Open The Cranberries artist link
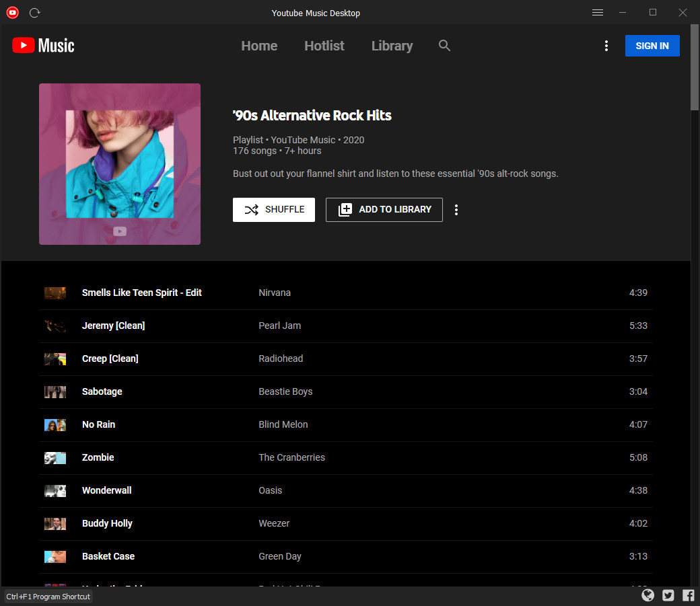The image size is (700, 606). (291, 458)
